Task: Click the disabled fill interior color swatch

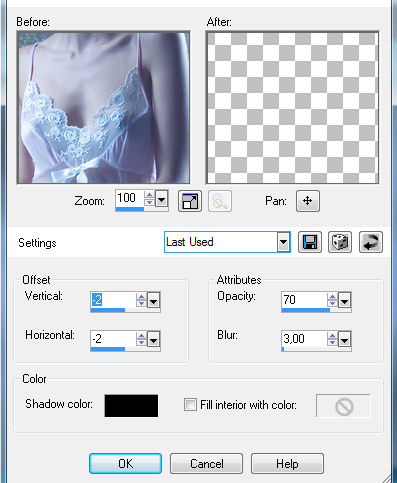Action: (x=343, y=406)
